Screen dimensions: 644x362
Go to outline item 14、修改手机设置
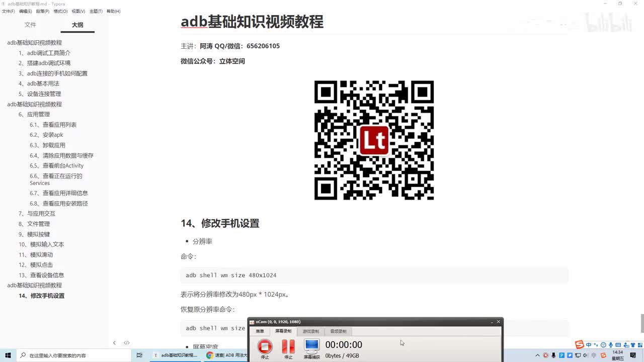pyautogui.click(x=41, y=296)
